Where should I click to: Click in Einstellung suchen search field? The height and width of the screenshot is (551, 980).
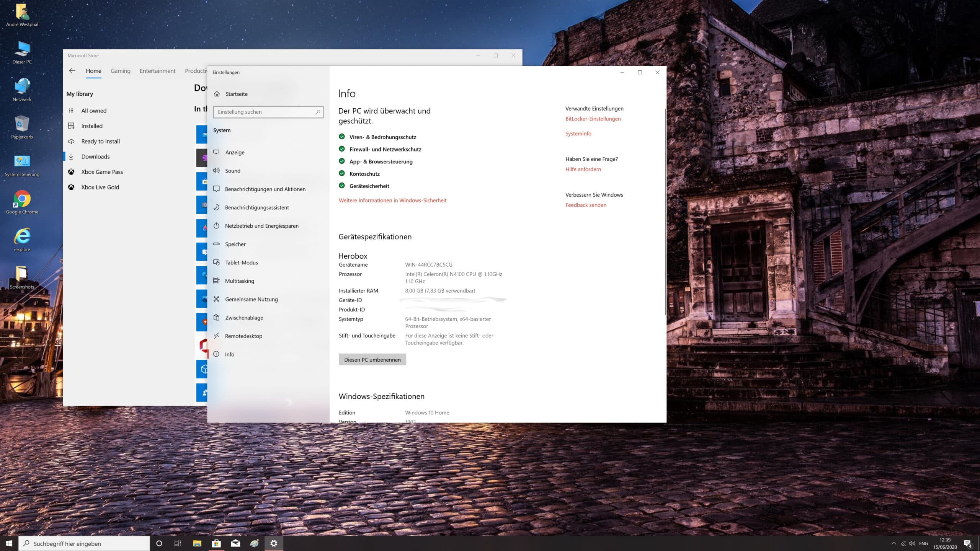point(268,112)
